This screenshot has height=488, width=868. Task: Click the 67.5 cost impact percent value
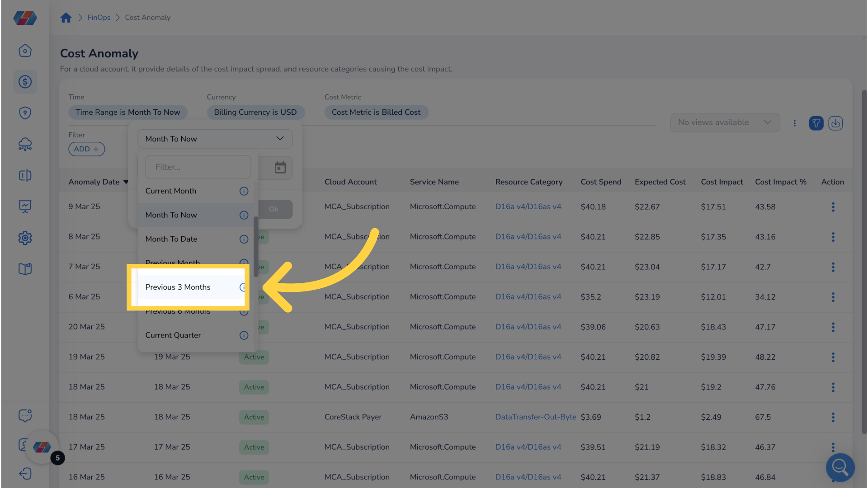[763, 417]
